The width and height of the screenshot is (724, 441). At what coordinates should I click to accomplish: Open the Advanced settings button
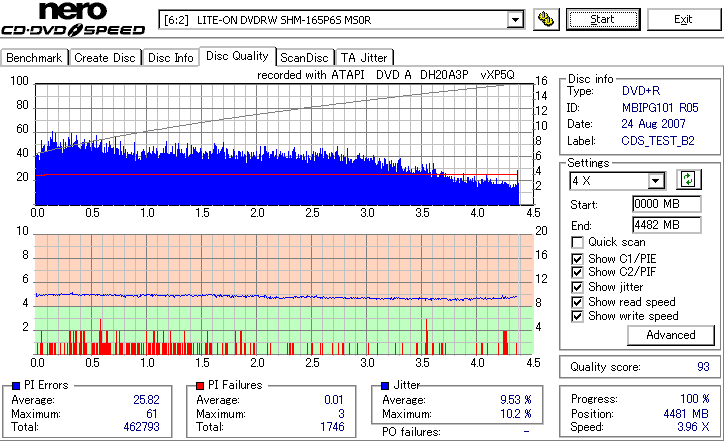[x=670, y=335]
